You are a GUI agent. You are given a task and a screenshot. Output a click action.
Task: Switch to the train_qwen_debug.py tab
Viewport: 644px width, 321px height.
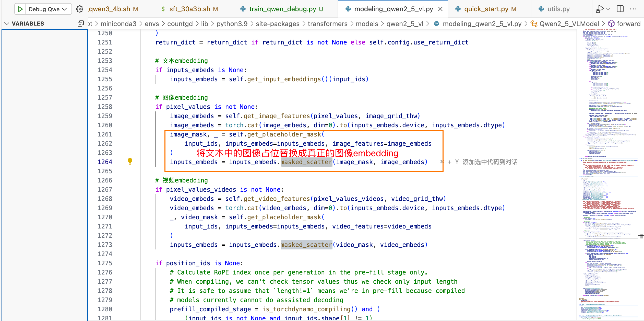coord(282,9)
